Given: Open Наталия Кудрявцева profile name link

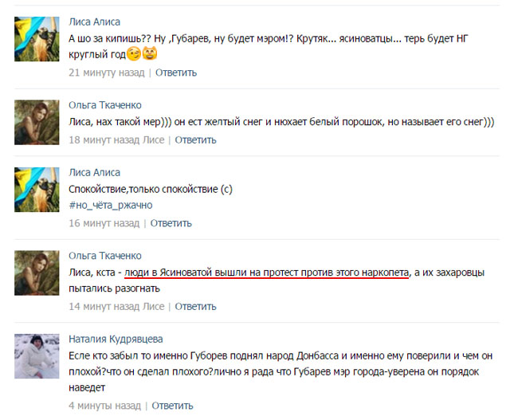Looking at the screenshot, I should click(116, 339).
